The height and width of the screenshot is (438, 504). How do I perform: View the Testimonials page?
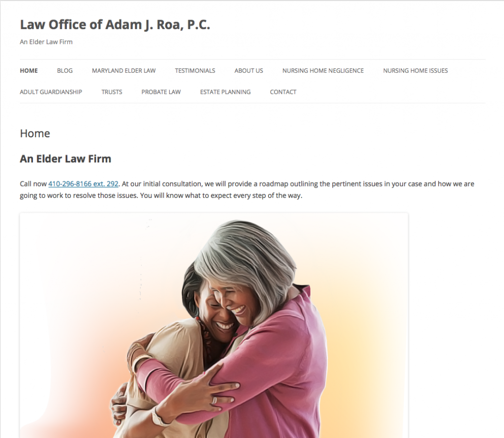[195, 71]
